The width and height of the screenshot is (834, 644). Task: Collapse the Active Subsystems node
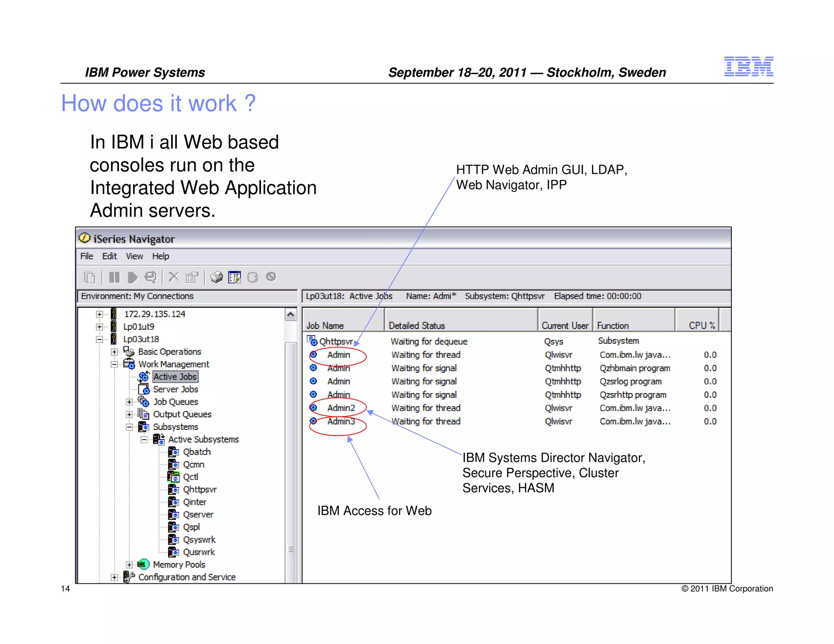click(x=144, y=440)
